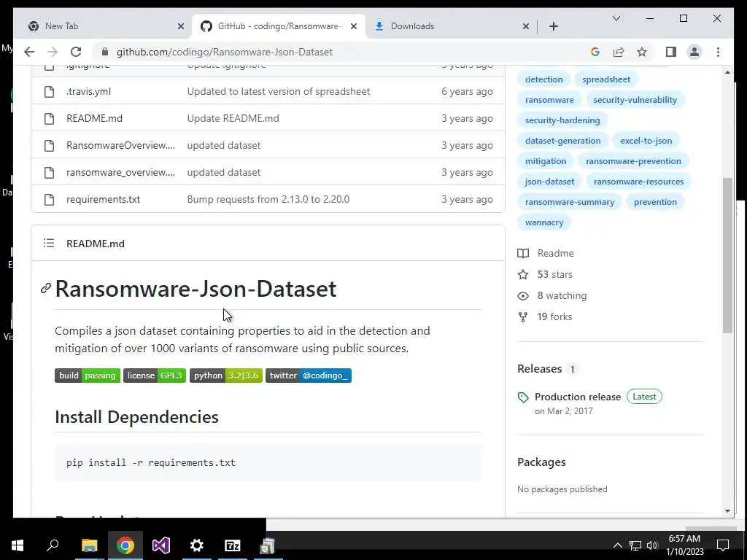747x560 pixels.
Task: Click the padlock site info icon
Action: click(105, 52)
